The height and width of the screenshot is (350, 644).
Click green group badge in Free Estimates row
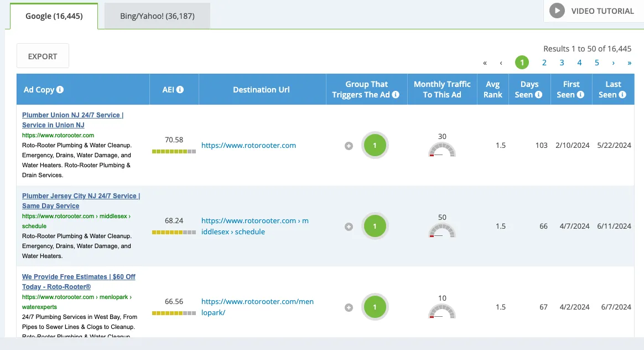pos(375,307)
